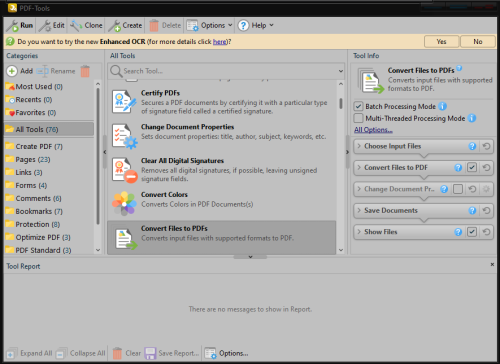Toggle Batch Processing Mode checkbox
Screen dimensions: 500x364
click(x=358, y=107)
